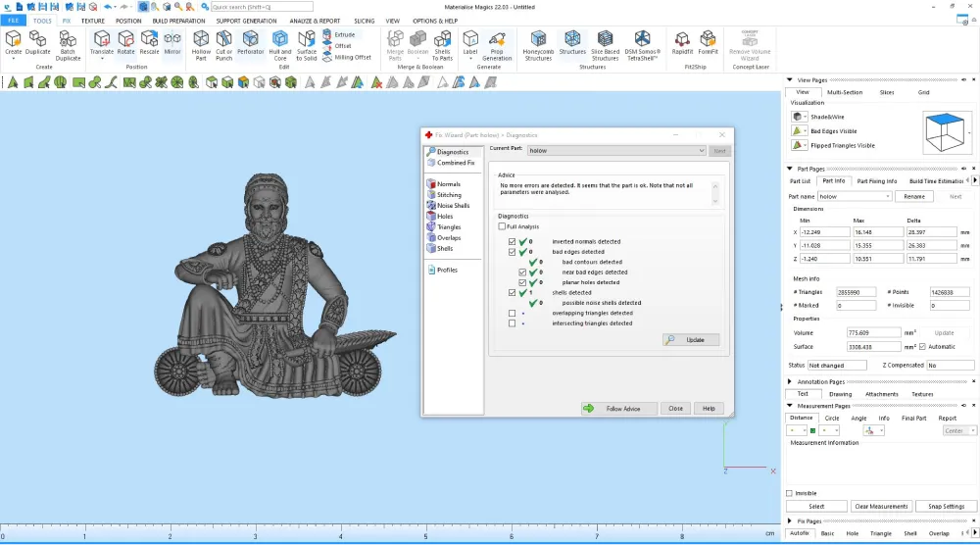Image resolution: width=980 pixels, height=545 pixels.
Task: Click the blue view cube
Action: (x=945, y=132)
